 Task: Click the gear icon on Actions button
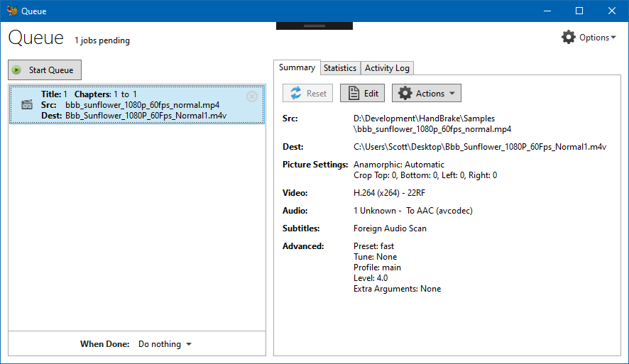click(x=405, y=94)
